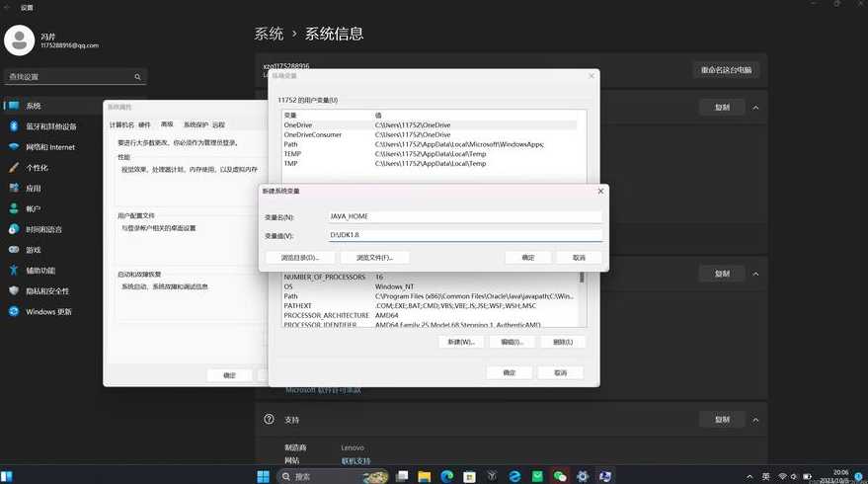This screenshot has width=868, height=484.
Task: Switch to System Protection tab
Action: coord(196,125)
